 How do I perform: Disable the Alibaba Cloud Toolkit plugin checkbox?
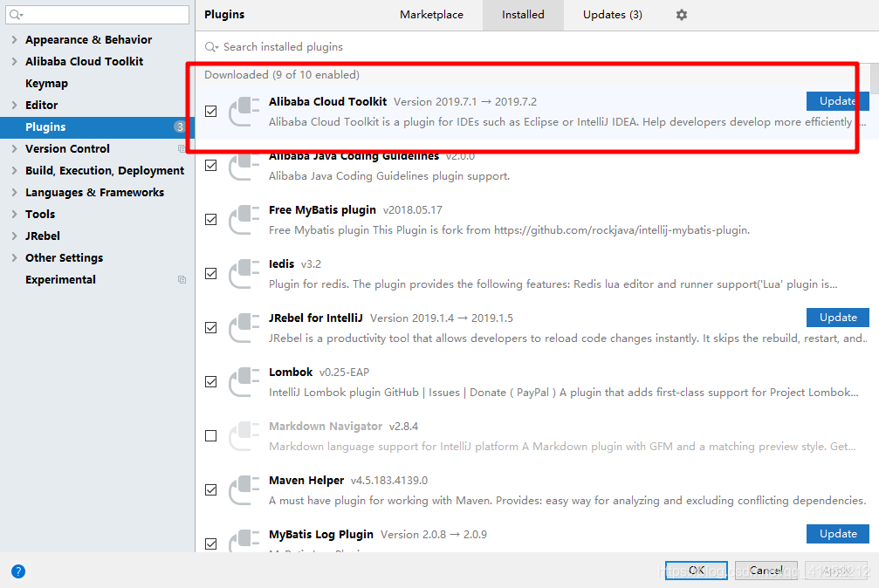[x=210, y=112]
